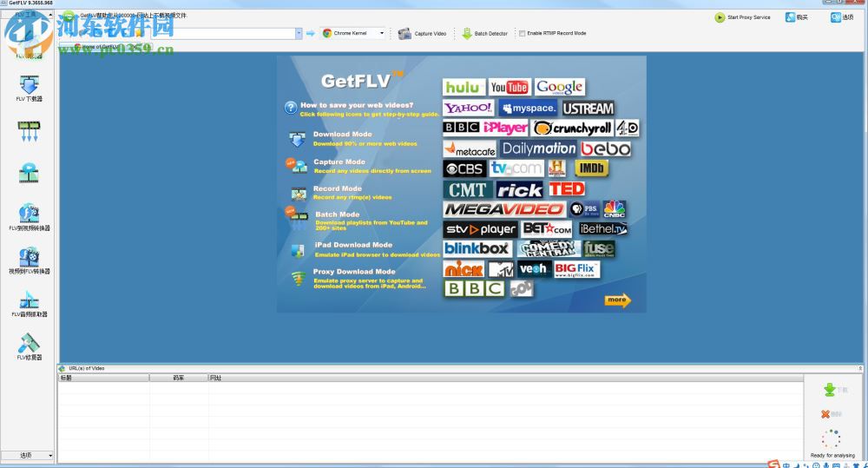This screenshot has width=868, height=468.
Task: Click the Batch Mode link text
Action: pyautogui.click(x=337, y=214)
